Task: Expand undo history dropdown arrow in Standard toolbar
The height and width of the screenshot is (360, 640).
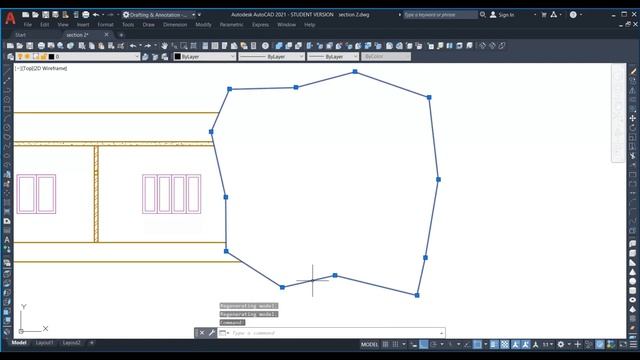Action: click(140, 46)
